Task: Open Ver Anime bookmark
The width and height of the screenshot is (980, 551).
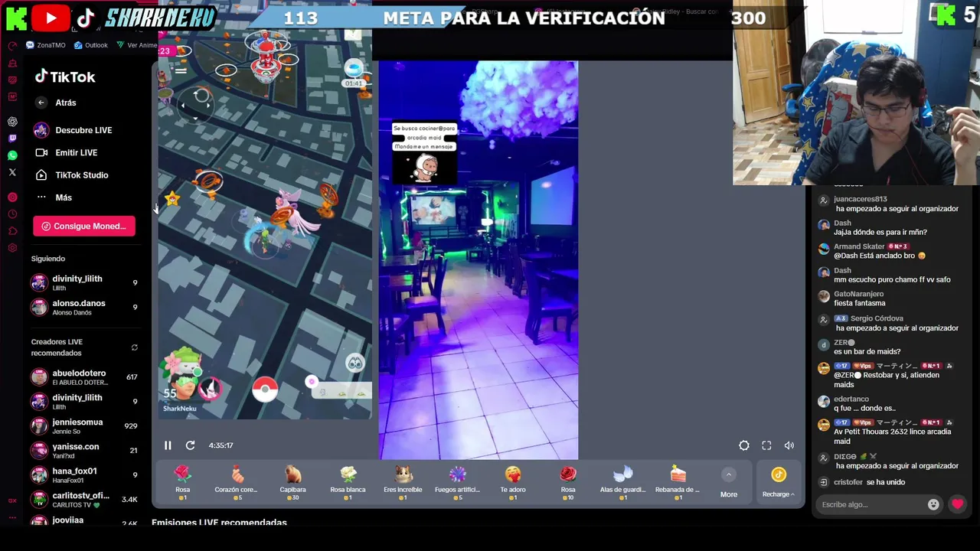Action: (137, 45)
